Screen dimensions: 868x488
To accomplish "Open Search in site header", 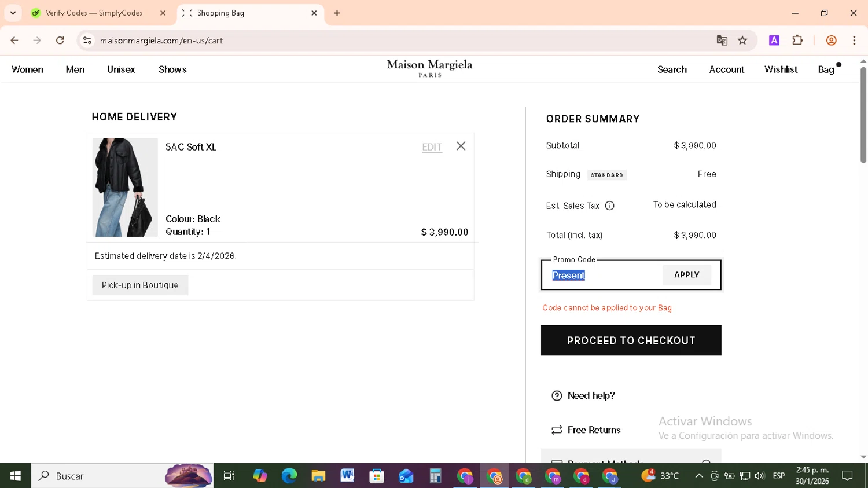I will click(672, 69).
